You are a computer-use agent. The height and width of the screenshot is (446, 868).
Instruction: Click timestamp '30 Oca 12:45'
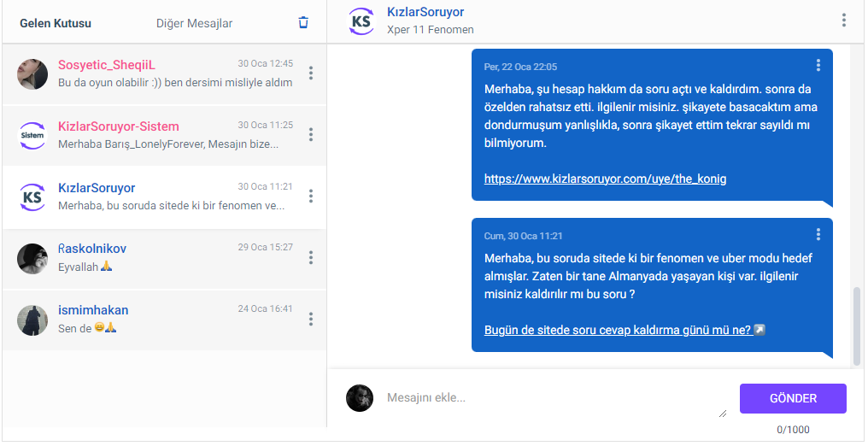tap(265, 63)
